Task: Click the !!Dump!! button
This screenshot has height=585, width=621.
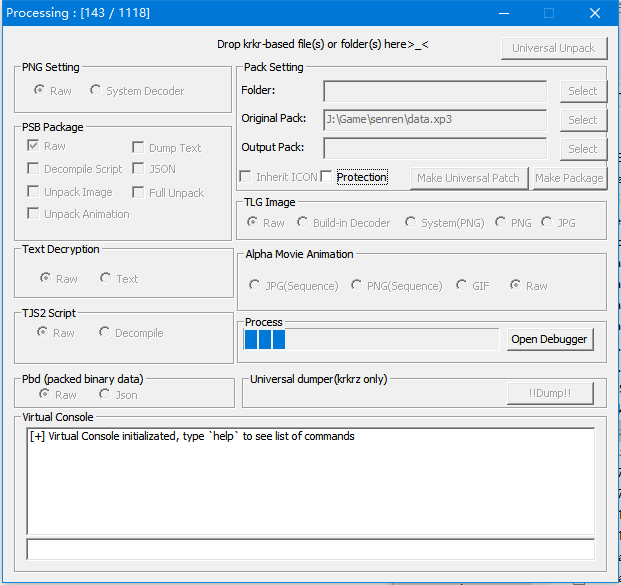Action: [550, 393]
